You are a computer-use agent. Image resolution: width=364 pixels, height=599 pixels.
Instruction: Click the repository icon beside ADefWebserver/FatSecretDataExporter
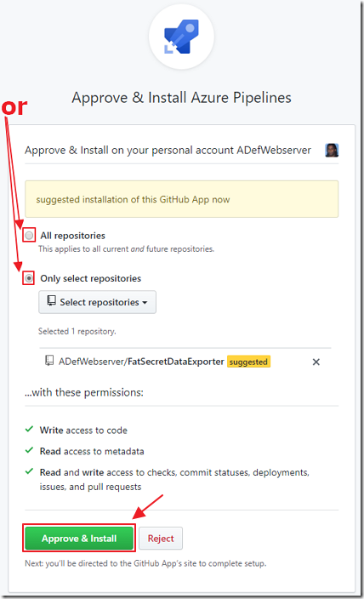click(x=49, y=361)
